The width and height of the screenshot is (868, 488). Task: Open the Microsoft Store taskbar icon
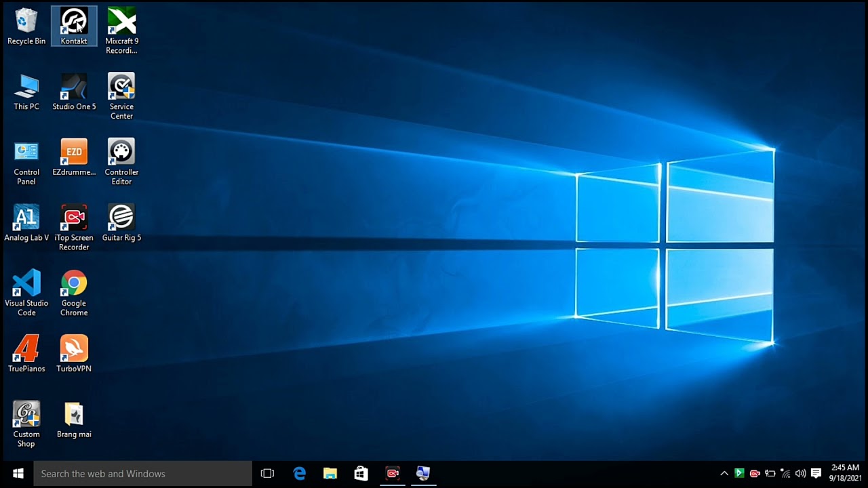361,473
